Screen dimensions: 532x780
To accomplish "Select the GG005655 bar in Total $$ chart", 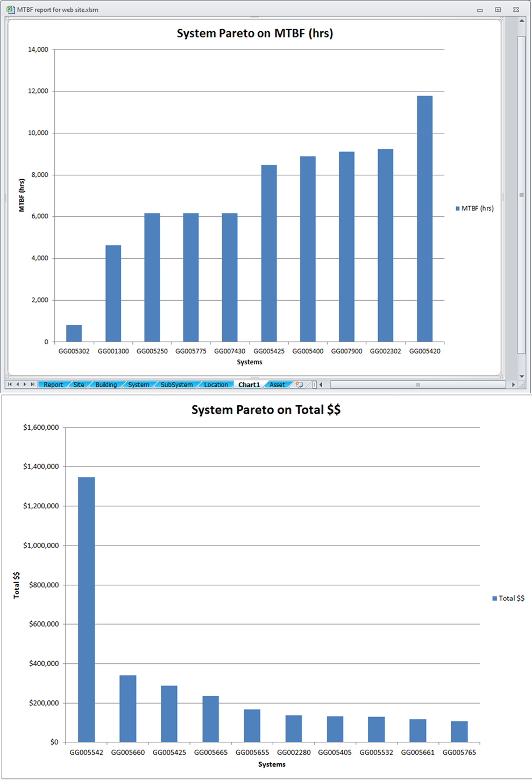I will pos(252,726).
